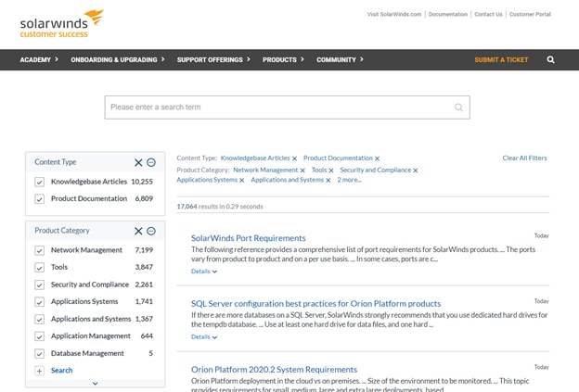Collapse the Content Type facet panel
Image resolution: width=579 pixels, height=392 pixels.
(x=151, y=162)
